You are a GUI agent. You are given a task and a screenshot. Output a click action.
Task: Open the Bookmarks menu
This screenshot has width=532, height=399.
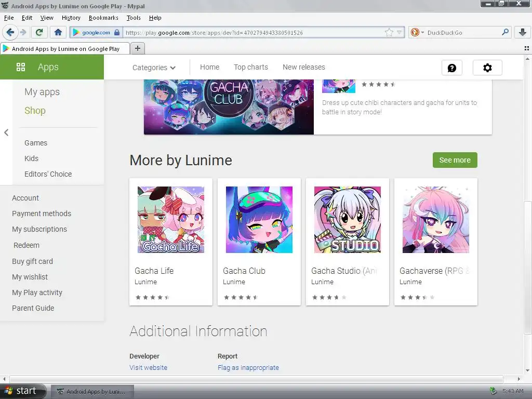click(x=103, y=18)
